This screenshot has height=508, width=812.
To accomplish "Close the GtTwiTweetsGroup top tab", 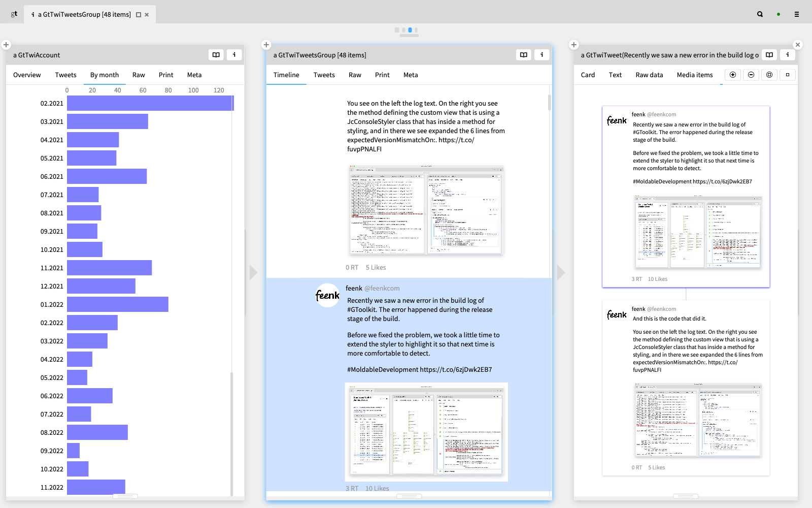I will click(x=147, y=15).
